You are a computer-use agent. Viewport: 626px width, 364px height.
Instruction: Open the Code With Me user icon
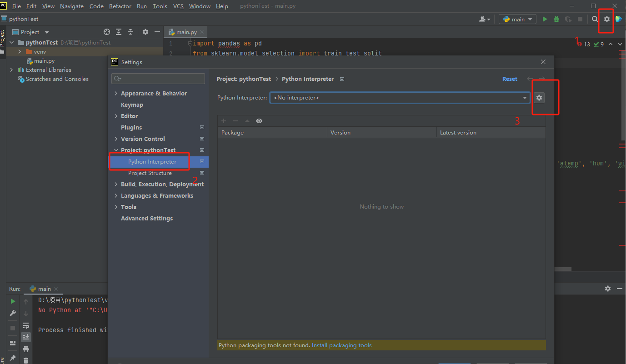click(x=485, y=19)
